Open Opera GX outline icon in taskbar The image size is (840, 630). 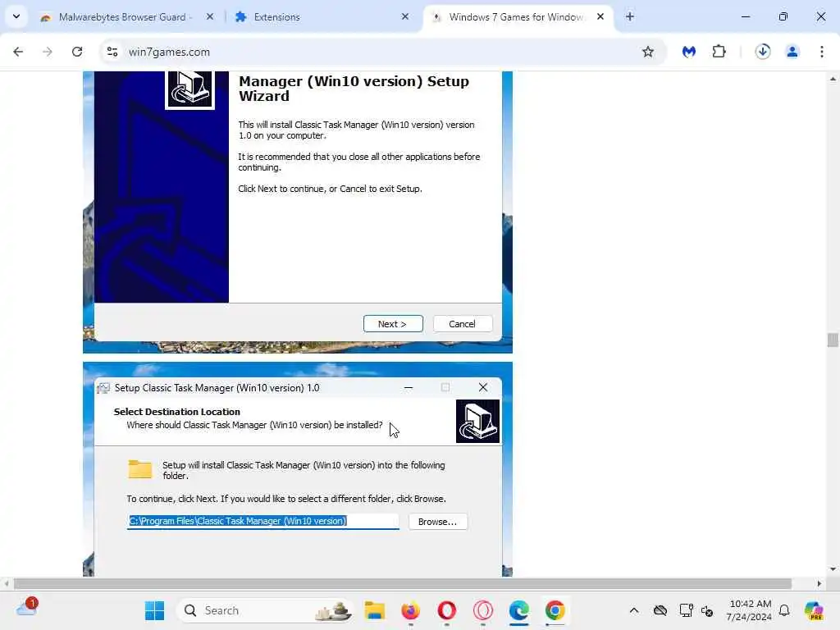click(483, 610)
